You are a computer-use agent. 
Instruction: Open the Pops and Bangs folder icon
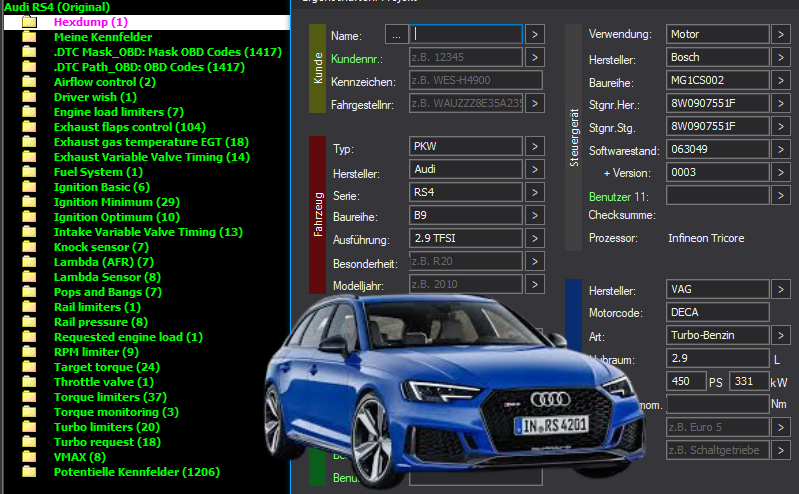(x=30, y=292)
